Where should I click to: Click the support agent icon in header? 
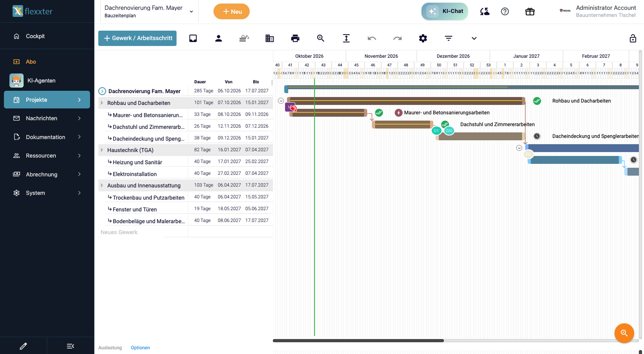pyautogui.click(x=485, y=11)
